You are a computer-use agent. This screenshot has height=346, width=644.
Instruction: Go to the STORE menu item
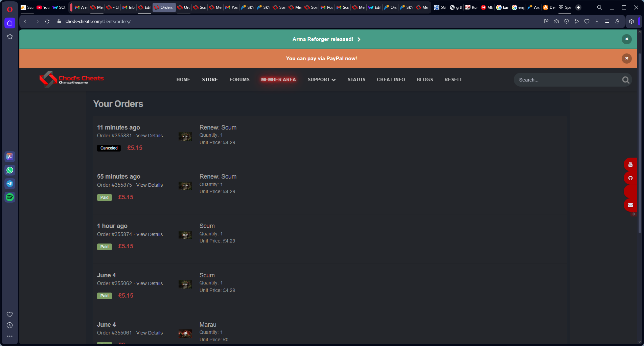click(210, 79)
